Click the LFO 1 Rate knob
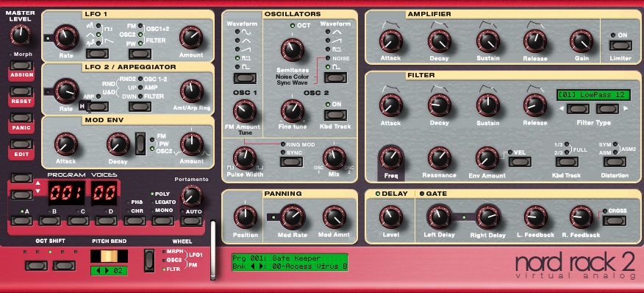This screenshot has width=644, height=293. coord(66,38)
